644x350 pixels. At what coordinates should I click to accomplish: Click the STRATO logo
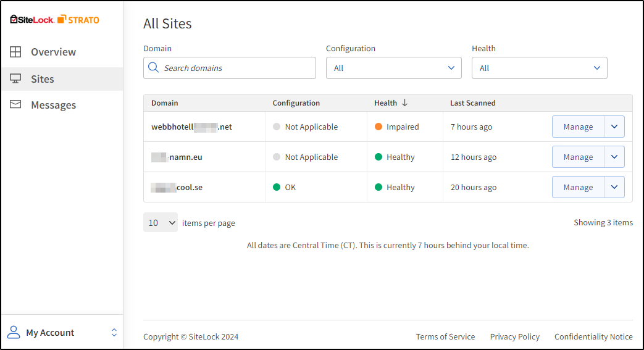78,19
